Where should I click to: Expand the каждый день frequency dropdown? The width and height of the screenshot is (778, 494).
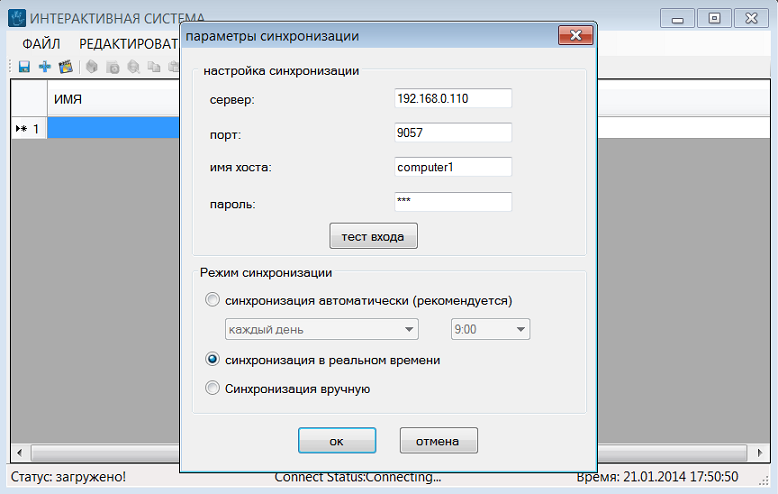click(x=318, y=330)
